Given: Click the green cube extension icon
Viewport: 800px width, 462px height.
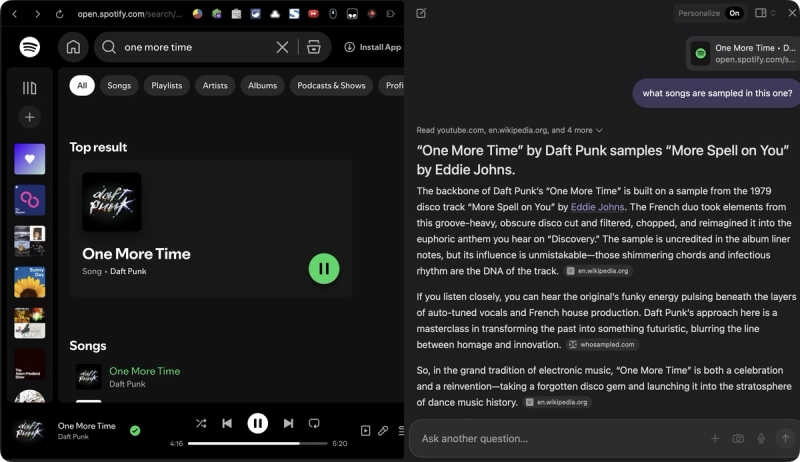Looking at the screenshot, I should [217, 14].
